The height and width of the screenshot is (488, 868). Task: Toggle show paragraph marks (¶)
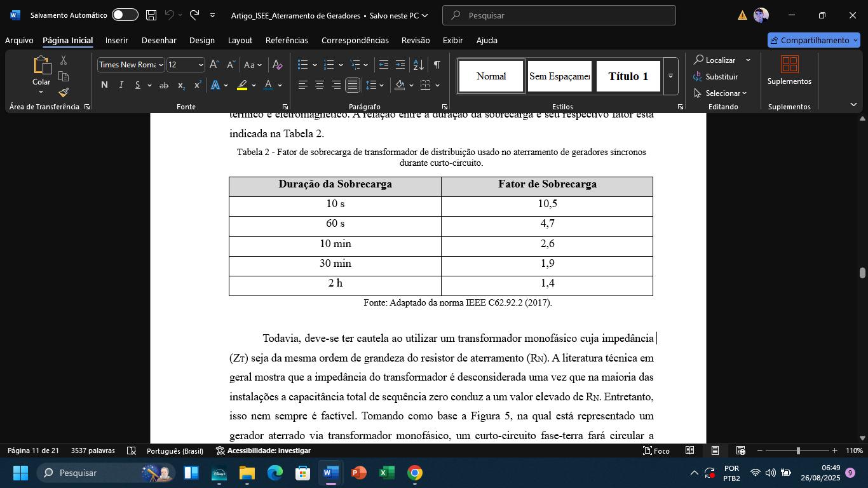point(437,65)
